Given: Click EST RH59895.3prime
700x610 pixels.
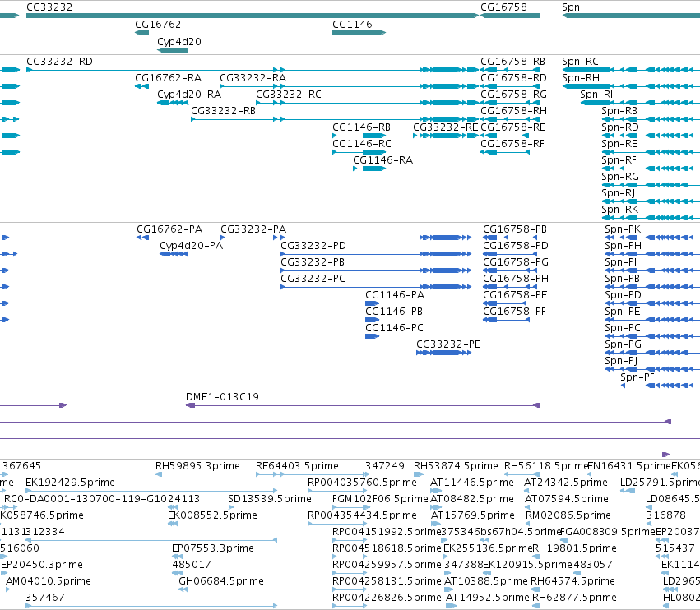Looking at the screenshot, I should 197,466.
